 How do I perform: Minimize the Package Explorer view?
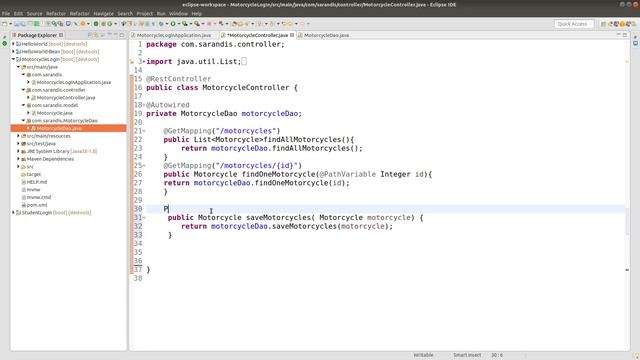116,35
